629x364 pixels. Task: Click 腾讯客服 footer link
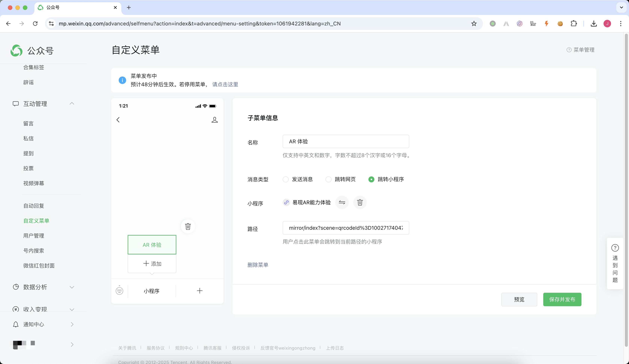[212, 348]
